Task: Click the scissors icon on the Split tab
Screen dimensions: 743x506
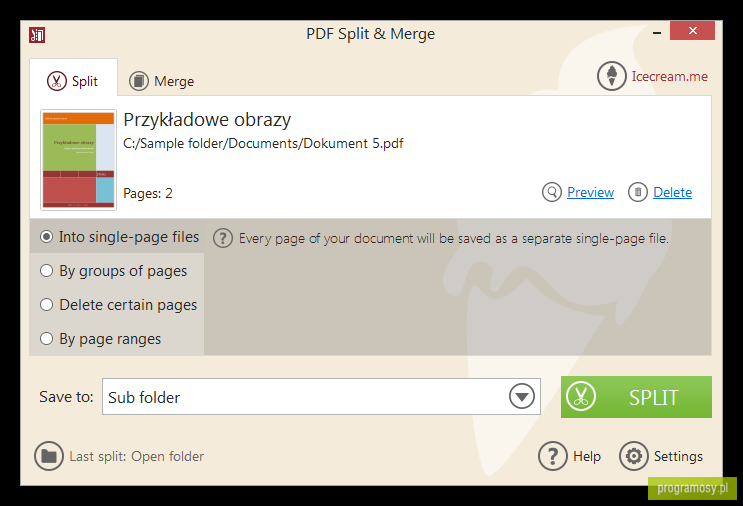Action: pos(56,81)
